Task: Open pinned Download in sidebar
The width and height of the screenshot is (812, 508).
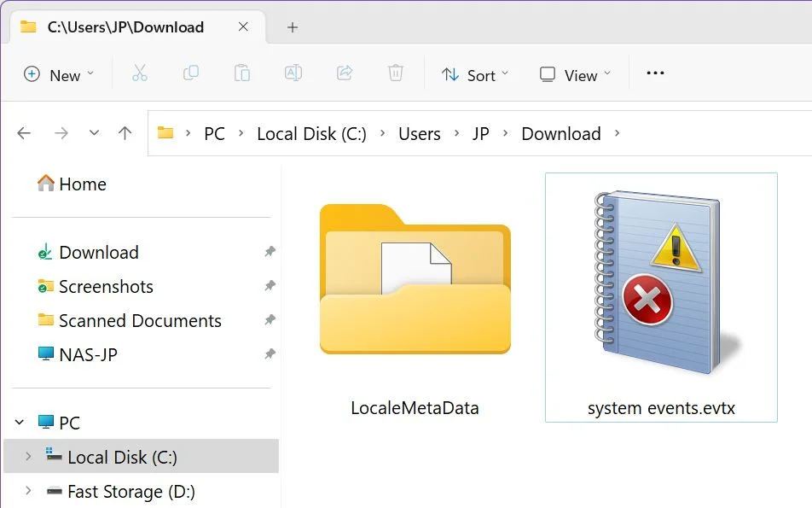Action: 88,253
